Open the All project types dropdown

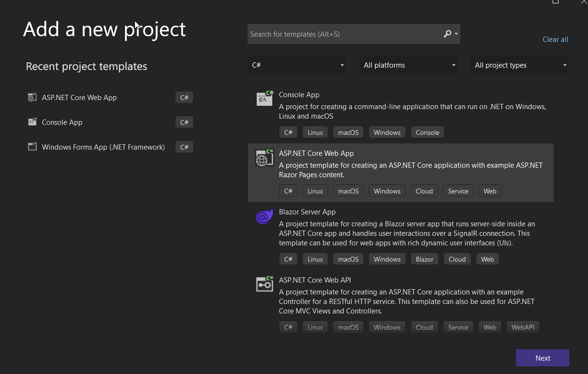(519, 65)
